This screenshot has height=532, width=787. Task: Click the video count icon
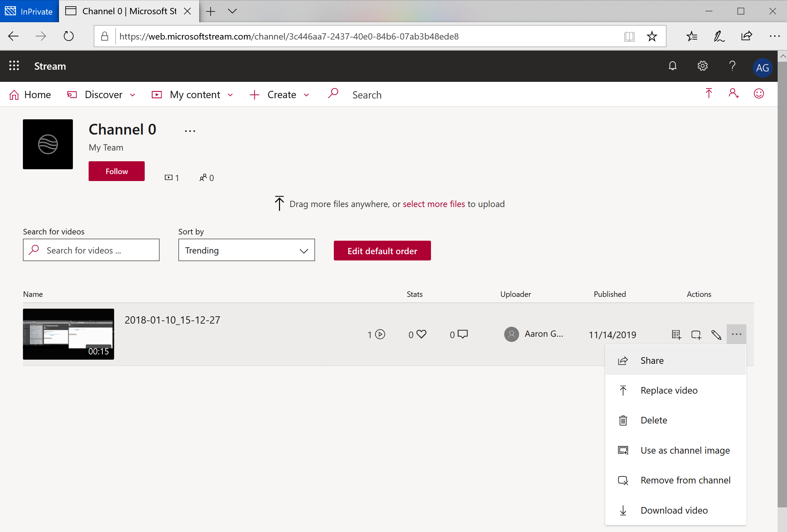[x=168, y=178]
